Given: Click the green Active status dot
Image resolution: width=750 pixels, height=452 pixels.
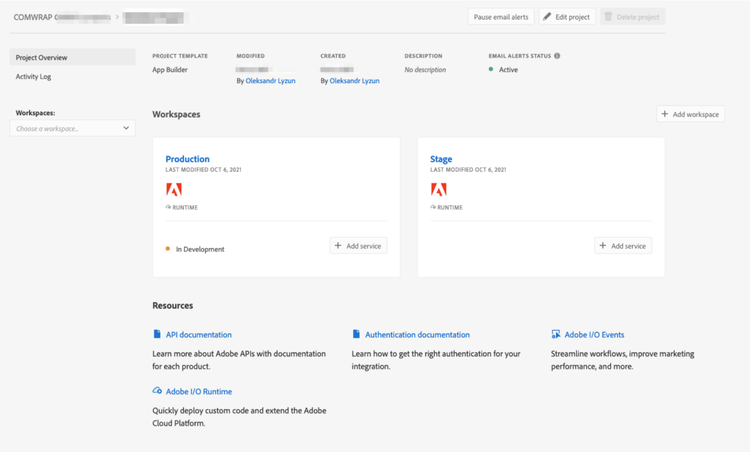Looking at the screenshot, I should [x=491, y=69].
